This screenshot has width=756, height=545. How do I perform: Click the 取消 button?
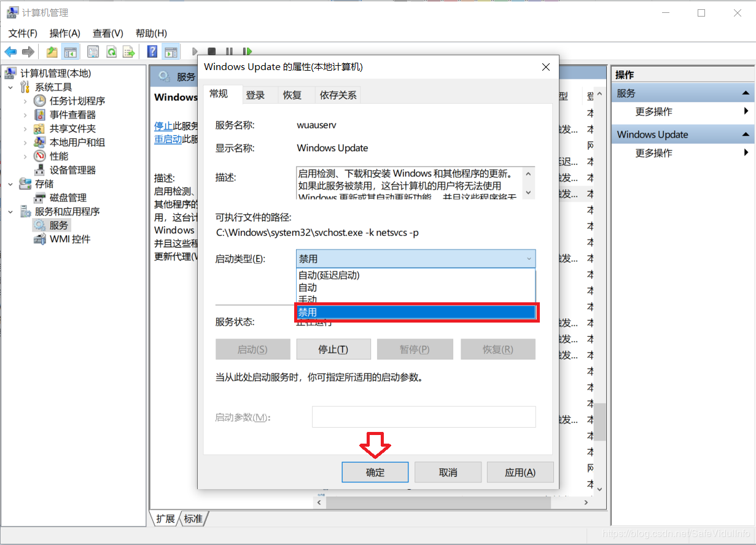point(448,472)
